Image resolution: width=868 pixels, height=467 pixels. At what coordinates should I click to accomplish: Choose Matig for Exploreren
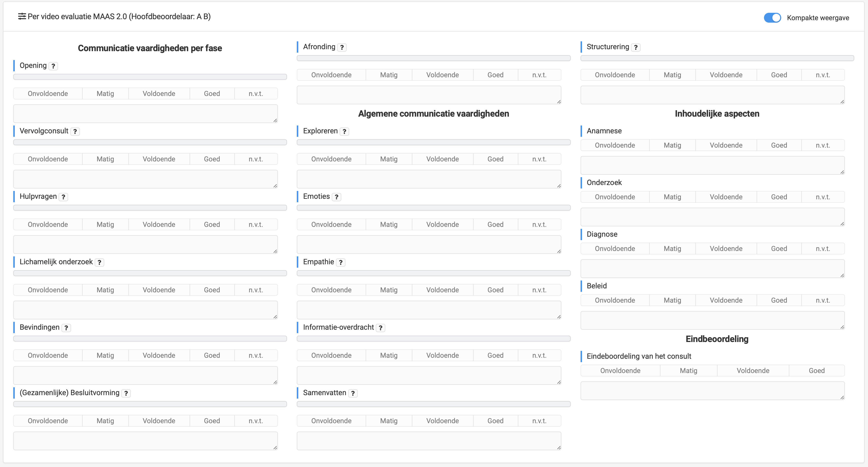[x=389, y=159]
